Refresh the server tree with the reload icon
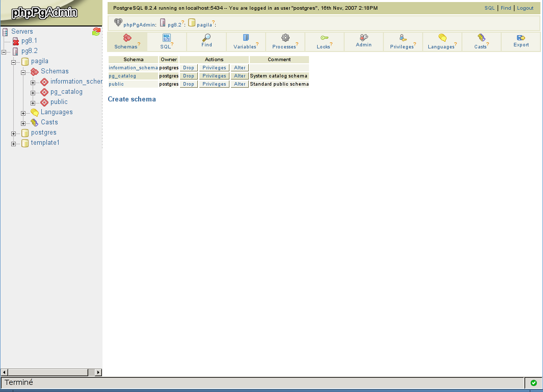This screenshot has height=392, width=543. (x=96, y=32)
